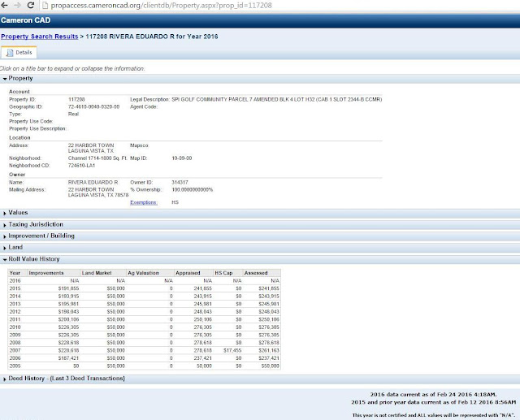Click the 2016 data current notice
This screenshot has height=420, width=520.
(433, 395)
